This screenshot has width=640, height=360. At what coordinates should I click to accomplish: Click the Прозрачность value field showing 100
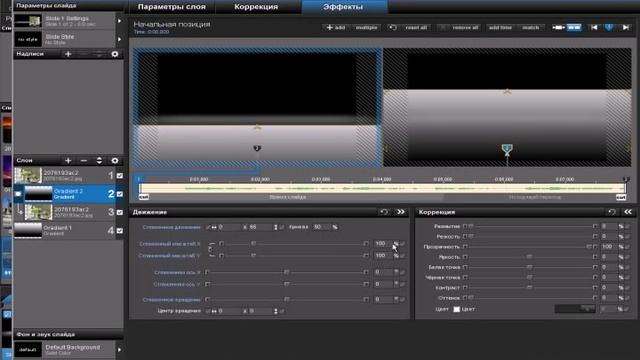tap(609, 247)
